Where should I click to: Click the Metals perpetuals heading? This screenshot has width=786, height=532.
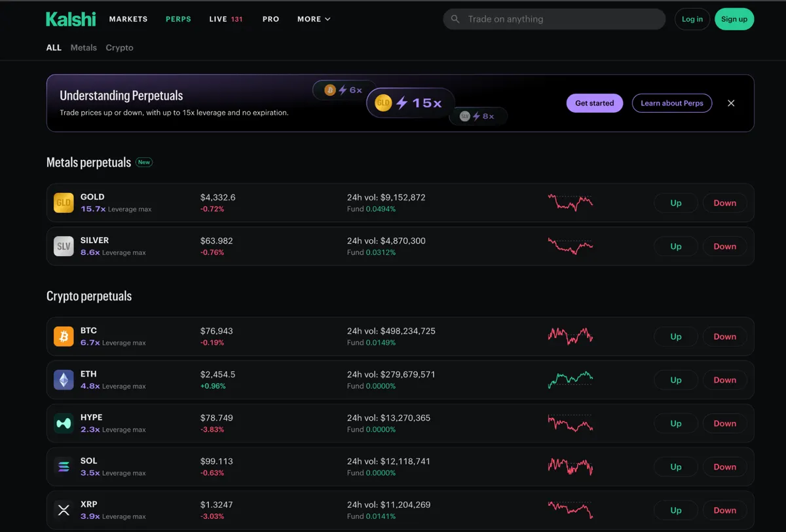click(88, 162)
